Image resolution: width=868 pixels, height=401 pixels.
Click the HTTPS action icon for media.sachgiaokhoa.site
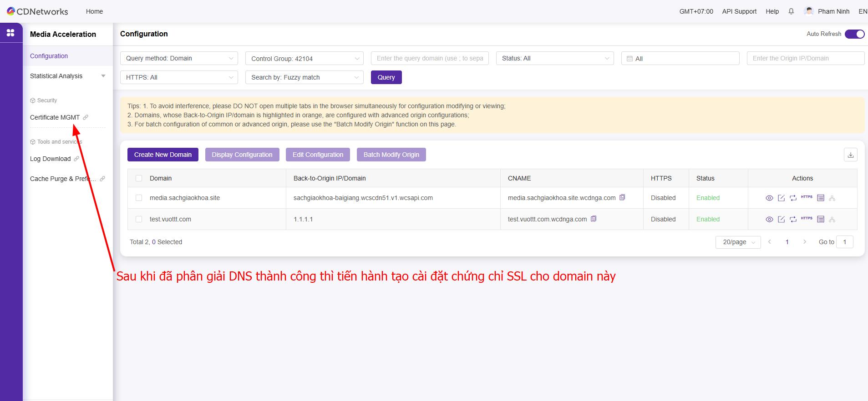click(x=807, y=197)
